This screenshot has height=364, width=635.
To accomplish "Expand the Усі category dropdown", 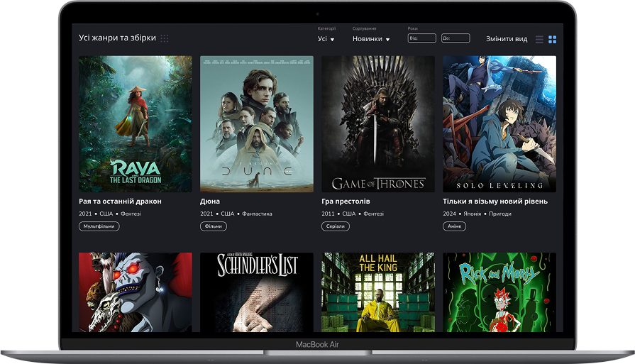I will (326, 39).
